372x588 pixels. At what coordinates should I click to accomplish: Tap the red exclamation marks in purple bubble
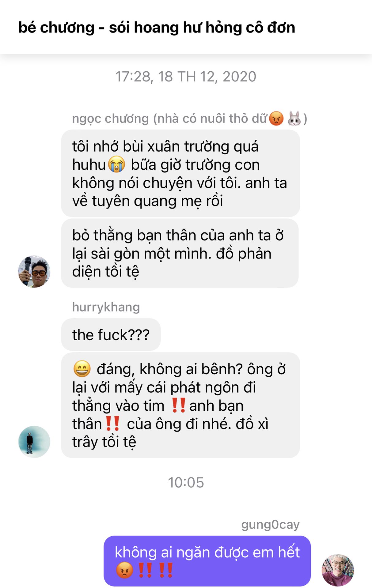pyautogui.click(x=155, y=570)
